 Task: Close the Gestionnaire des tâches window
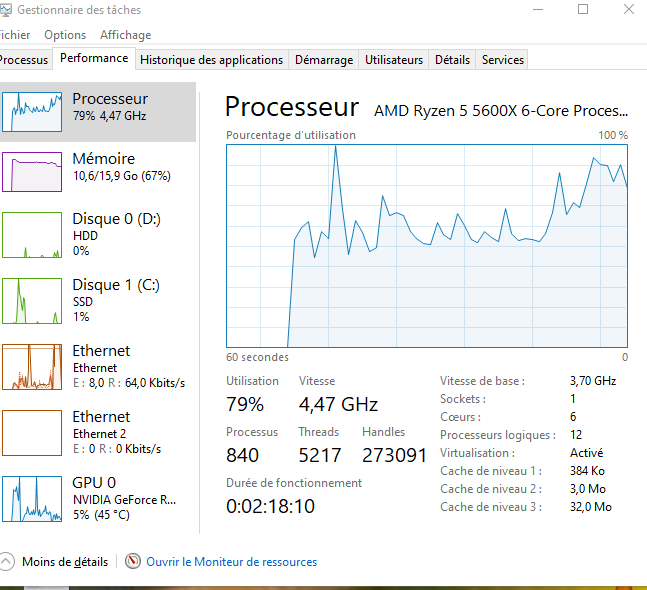tap(628, 9)
